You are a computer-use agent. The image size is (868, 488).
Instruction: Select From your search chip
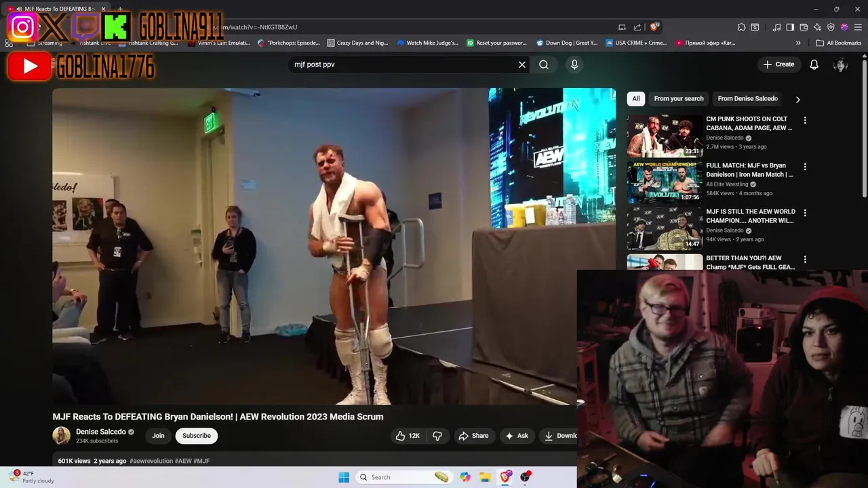(x=679, y=99)
